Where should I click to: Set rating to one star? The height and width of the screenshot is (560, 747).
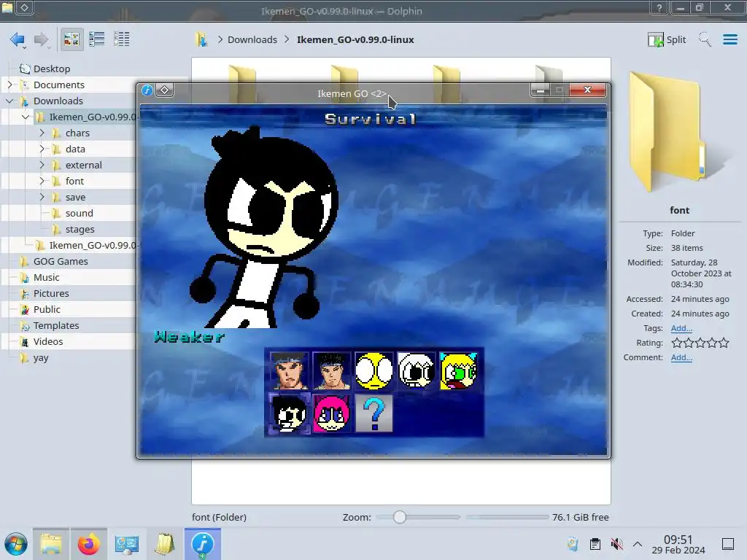(676, 343)
